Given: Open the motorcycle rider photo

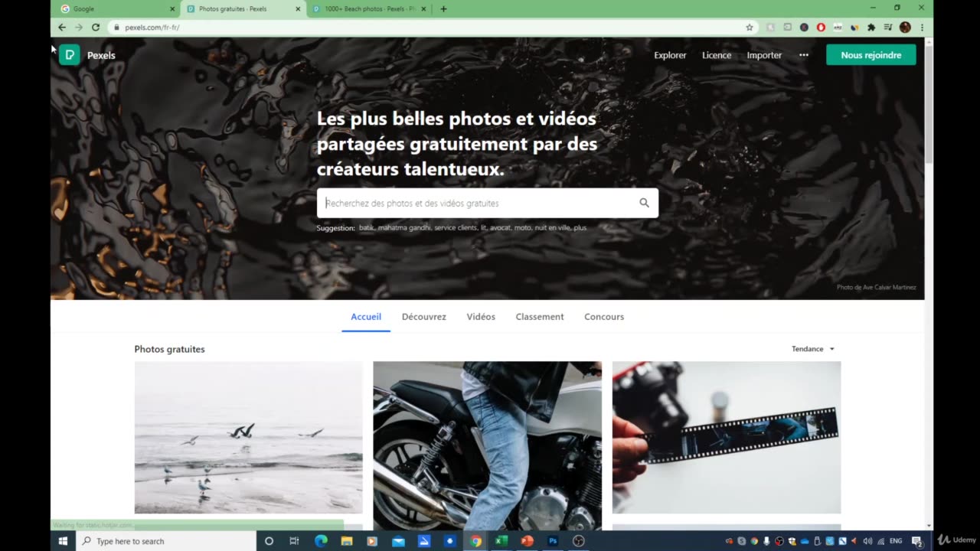Looking at the screenshot, I should point(487,445).
